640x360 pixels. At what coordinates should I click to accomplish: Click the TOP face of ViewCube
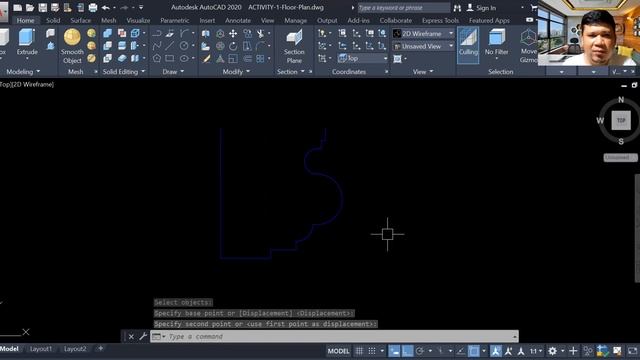click(621, 120)
